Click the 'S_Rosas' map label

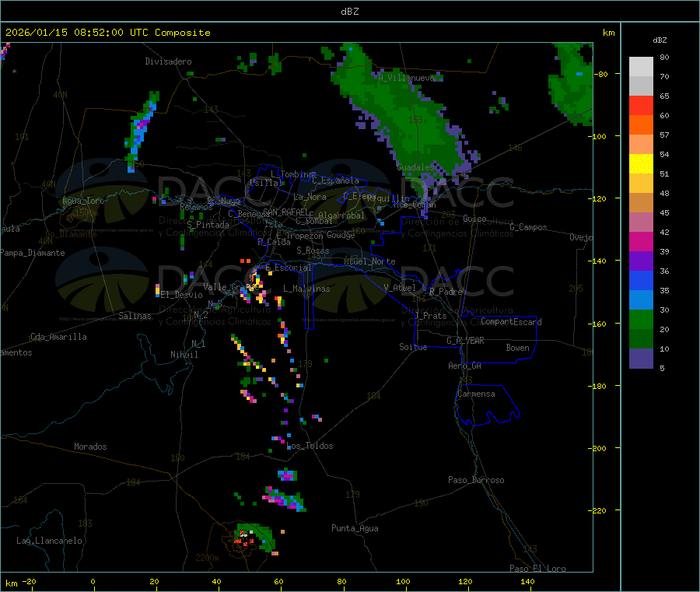(x=313, y=250)
